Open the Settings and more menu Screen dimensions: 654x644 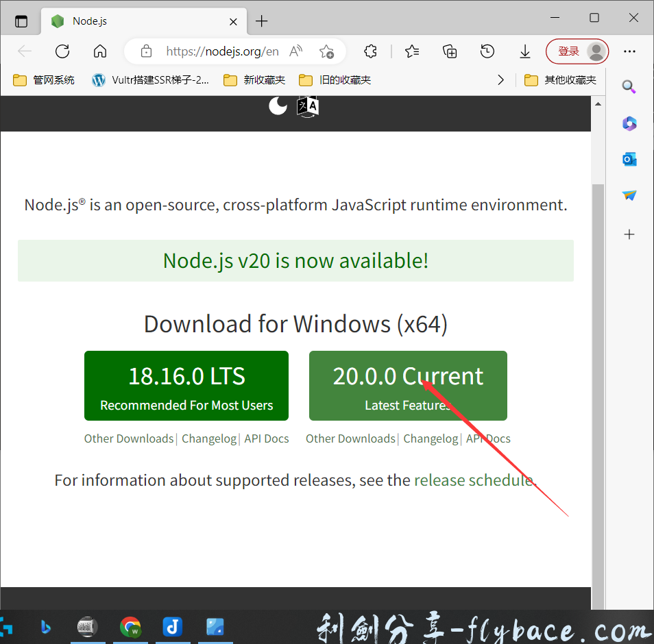coord(629,51)
